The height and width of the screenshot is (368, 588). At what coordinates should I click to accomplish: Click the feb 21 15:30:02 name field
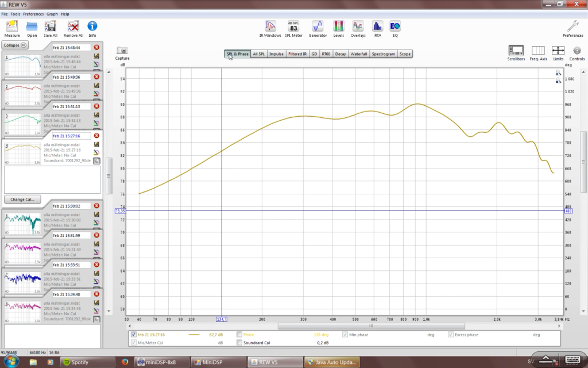click(x=71, y=206)
